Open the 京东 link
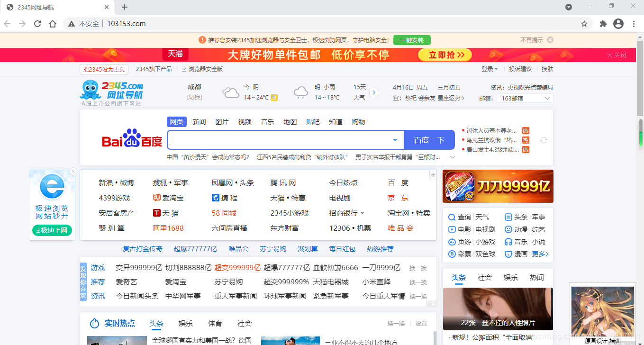Image resolution: width=644 pixels, height=345 pixels. [x=398, y=198]
